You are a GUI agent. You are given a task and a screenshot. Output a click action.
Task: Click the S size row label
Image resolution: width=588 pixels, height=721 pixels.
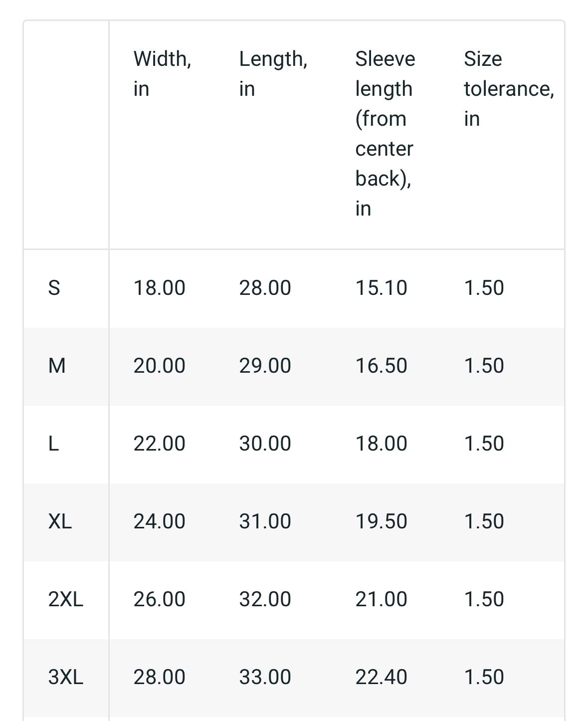point(54,288)
